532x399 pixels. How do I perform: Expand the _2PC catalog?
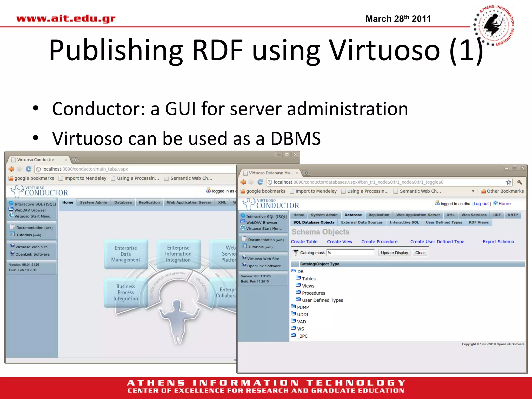294,335
